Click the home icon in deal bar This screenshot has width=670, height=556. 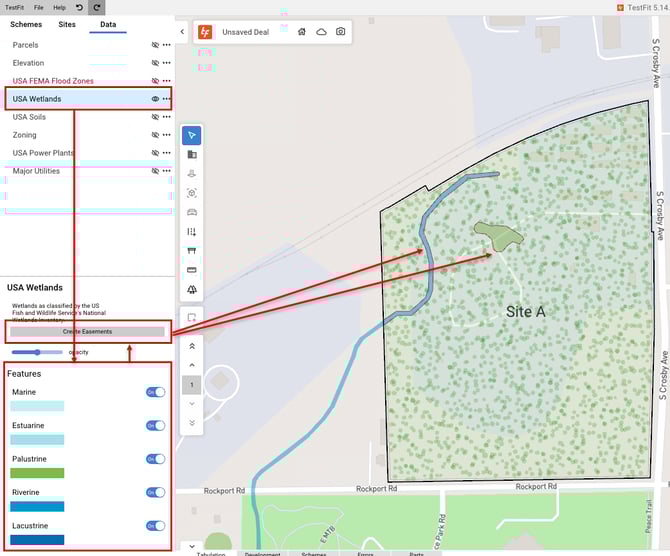point(302,32)
